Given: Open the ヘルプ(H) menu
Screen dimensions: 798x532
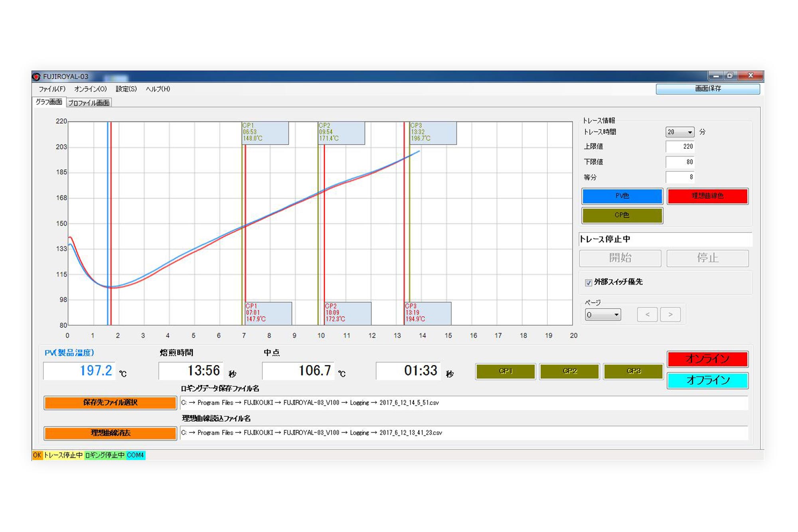Looking at the screenshot, I should tap(158, 89).
